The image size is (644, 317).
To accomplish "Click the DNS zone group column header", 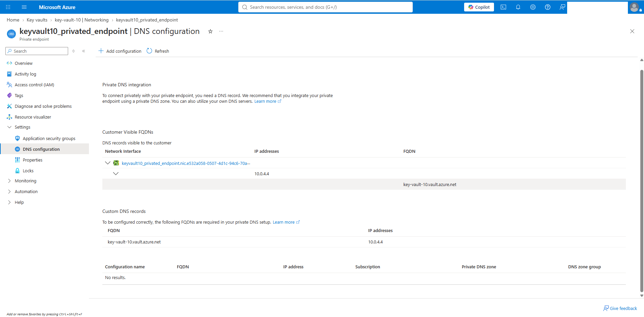I will tap(584, 267).
